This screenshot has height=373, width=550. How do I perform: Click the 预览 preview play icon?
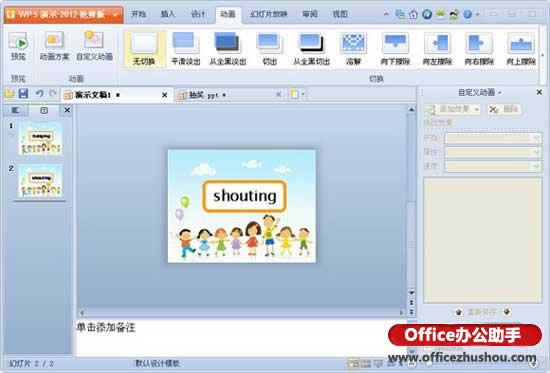point(18,41)
